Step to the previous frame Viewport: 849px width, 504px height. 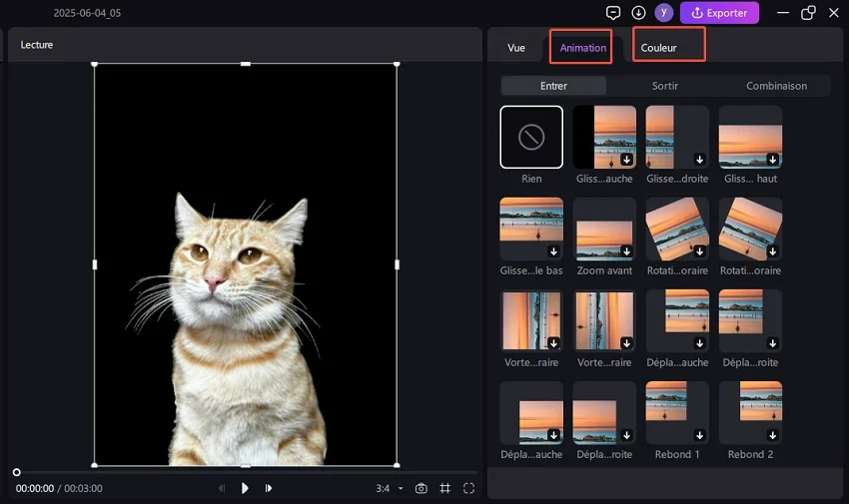[x=222, y=488]
